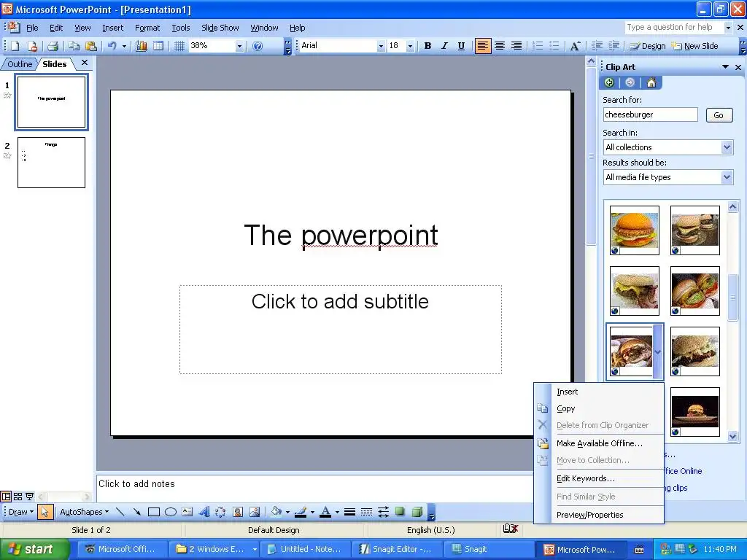Click the Slide Sorter View icon
Screen dimensions: 747x560
coord(18,497)
